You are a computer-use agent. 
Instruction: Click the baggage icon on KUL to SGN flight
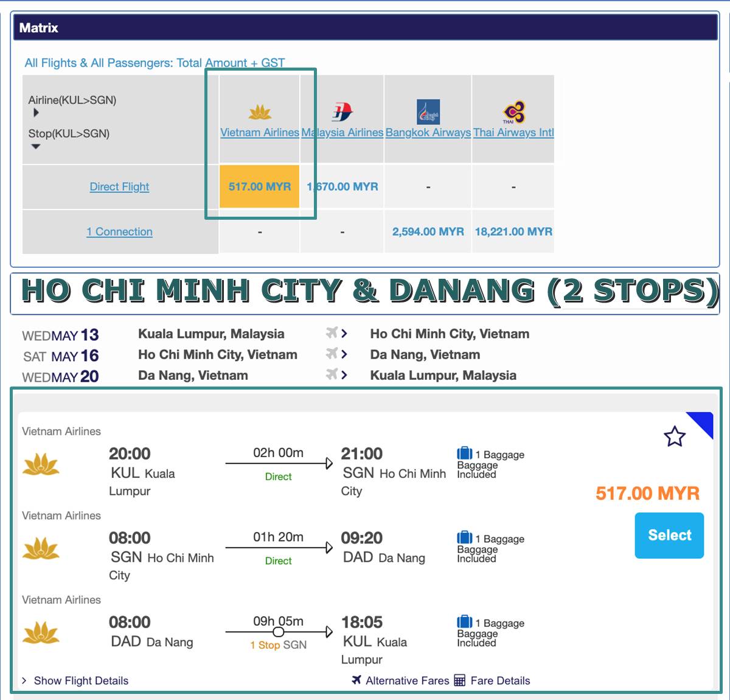pos(465,453)
